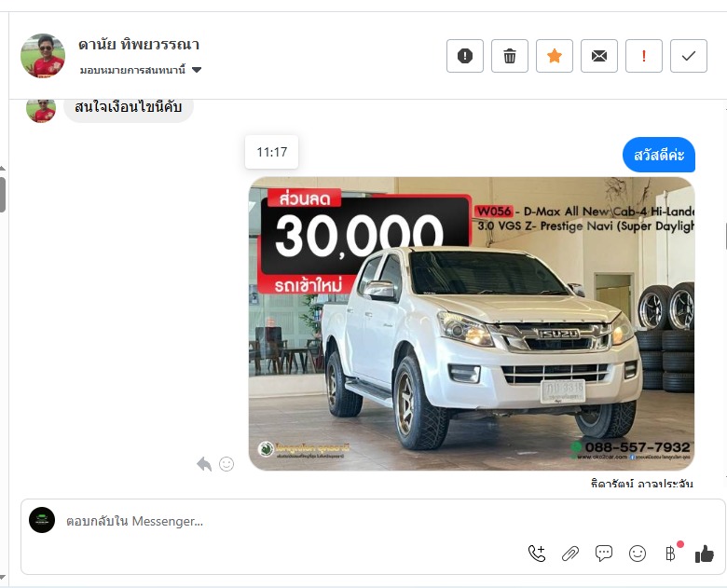Screen dimensions: 727x588
Task: Click contact name ดานัย ทิพยวรรณา
Action: tap(139, 45)
